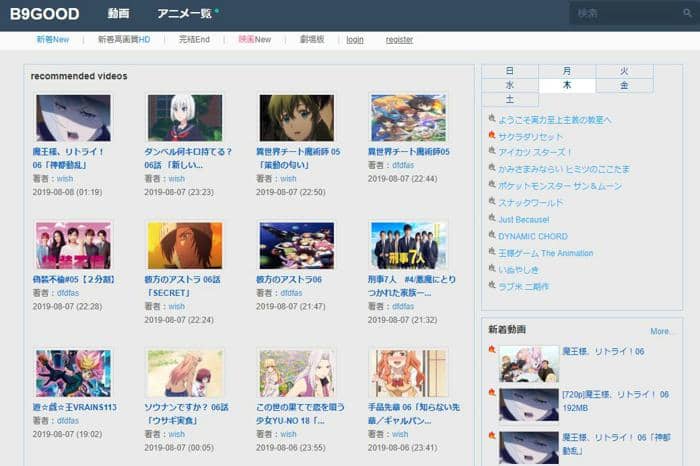Image resolution: width=700 pixels, height=466 pixels.
Task: Select the 劇場版 tab
Action: (x=312, y=39)
